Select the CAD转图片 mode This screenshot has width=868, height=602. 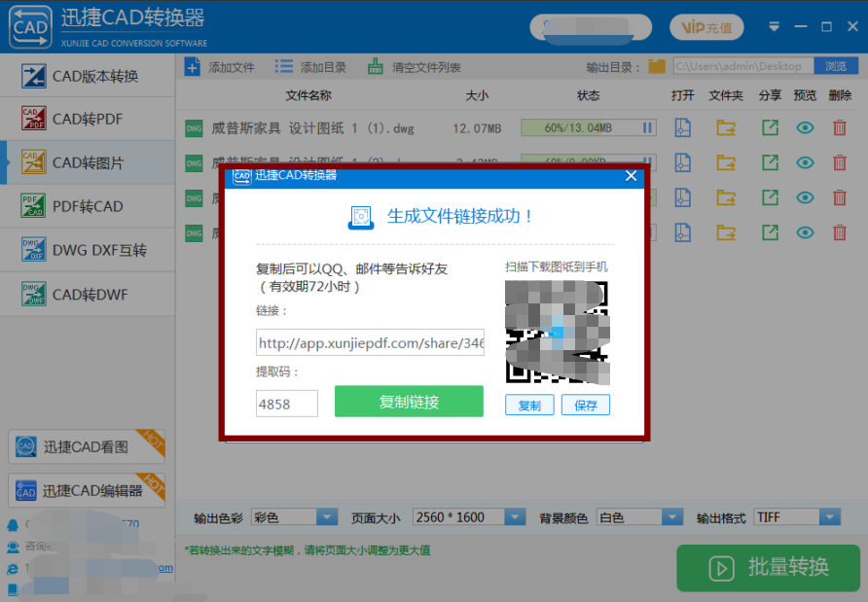coord(88,162)
